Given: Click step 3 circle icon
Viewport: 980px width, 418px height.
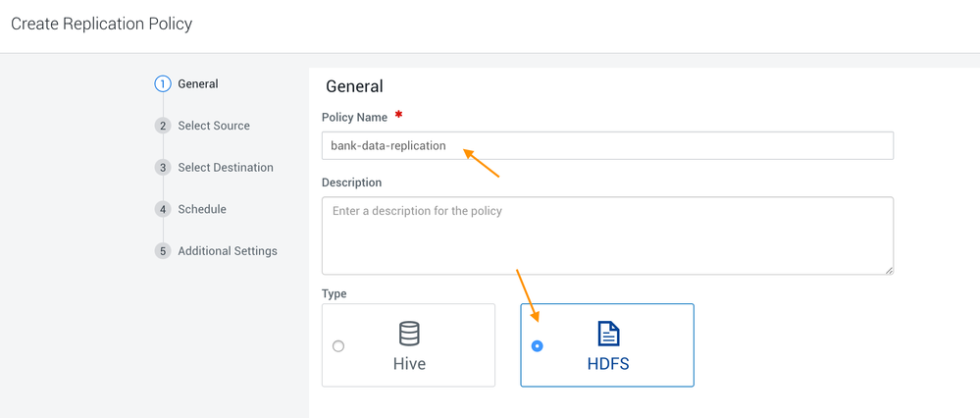Looking at the screenshot, I should [163, 168].
